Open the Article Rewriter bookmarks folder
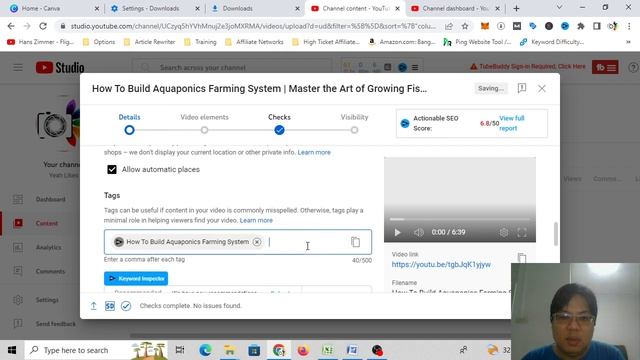Image resolution: width=640 pixels, height=360 pixels. click(149, 42)
